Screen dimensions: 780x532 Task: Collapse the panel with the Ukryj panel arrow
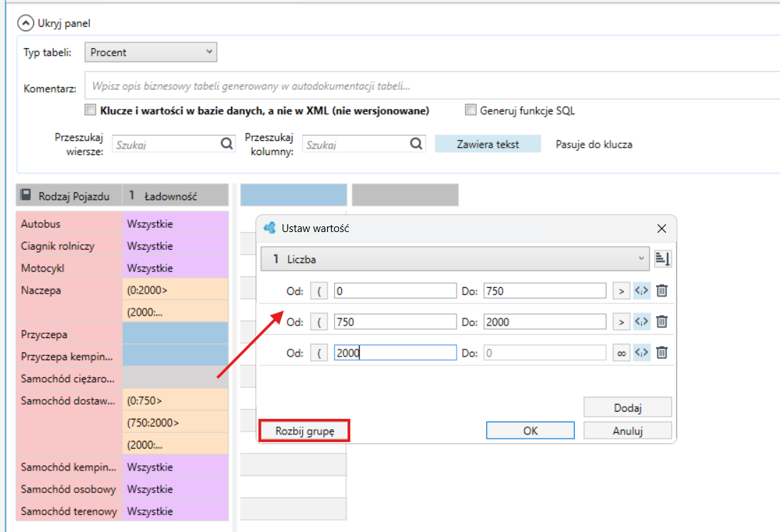[25, 23]
